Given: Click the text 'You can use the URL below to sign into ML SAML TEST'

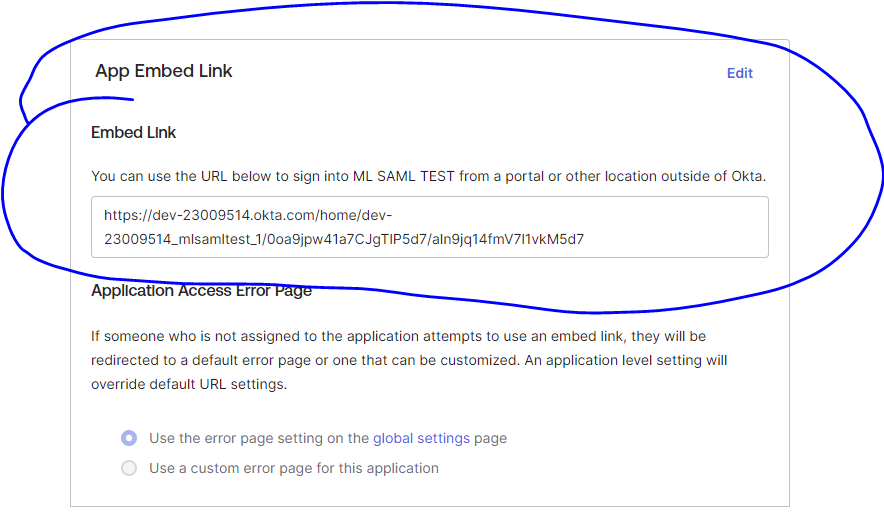Looking at the screenshot, I should click(x=273, y=177).
